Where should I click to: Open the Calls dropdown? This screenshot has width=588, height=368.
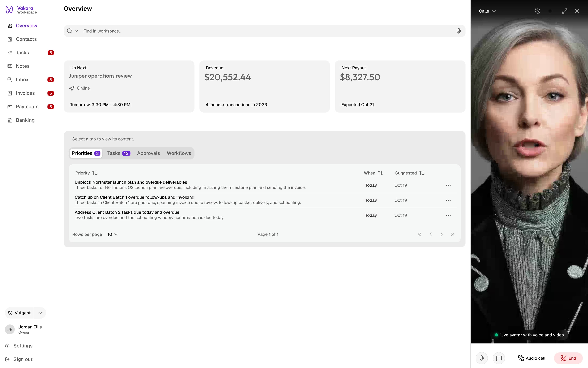pos(487,11)
